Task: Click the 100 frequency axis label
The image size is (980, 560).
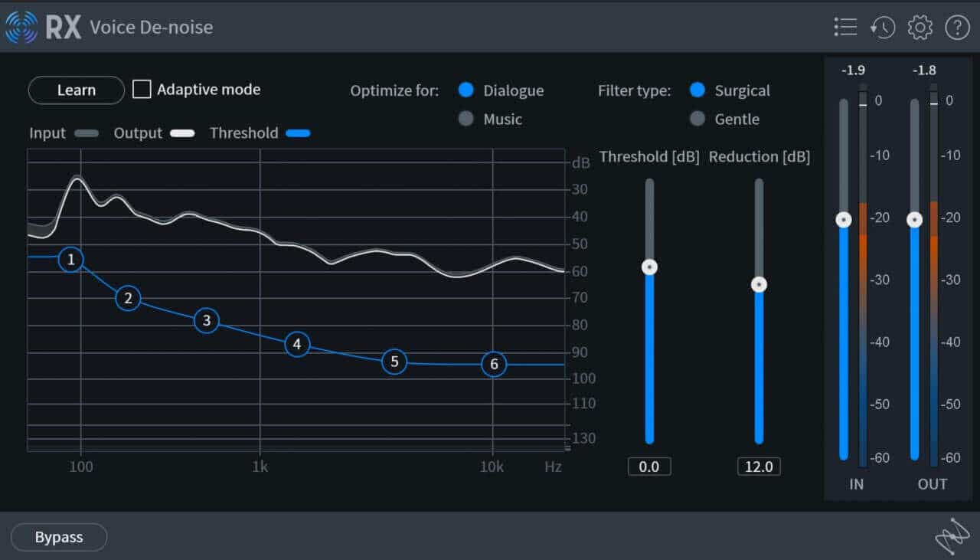Action: (x=81, y=467)
